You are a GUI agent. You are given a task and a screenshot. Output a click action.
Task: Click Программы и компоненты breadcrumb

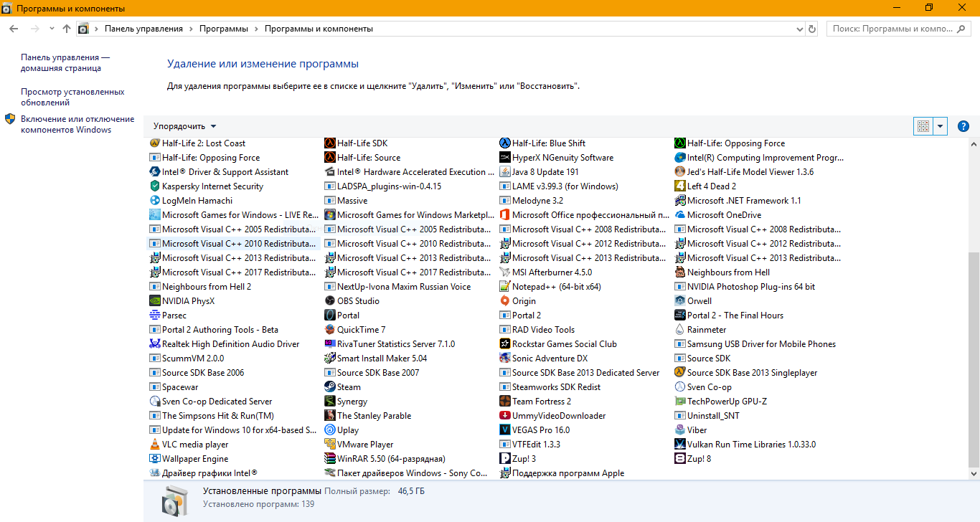tap(319, 29)
